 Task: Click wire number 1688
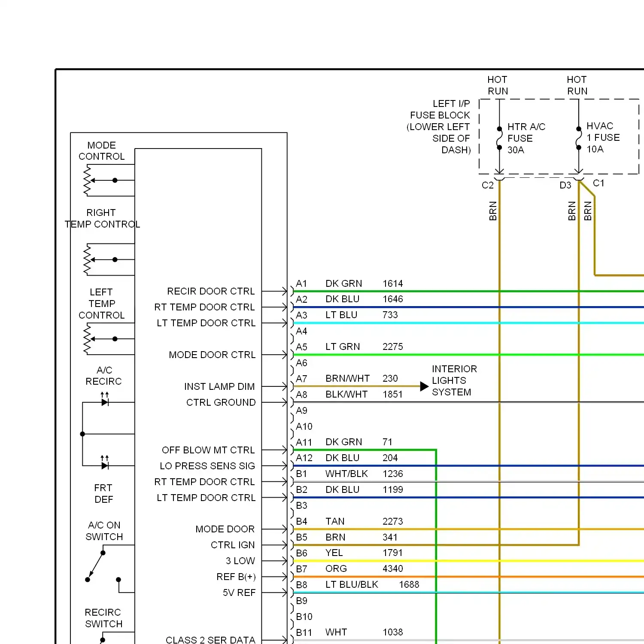tap(409, 584)
